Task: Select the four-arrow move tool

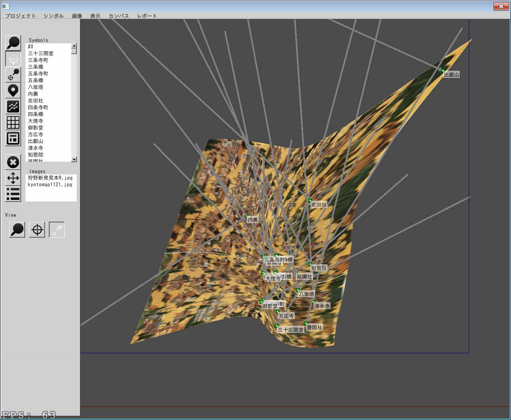Action: [x=13, y=178]
